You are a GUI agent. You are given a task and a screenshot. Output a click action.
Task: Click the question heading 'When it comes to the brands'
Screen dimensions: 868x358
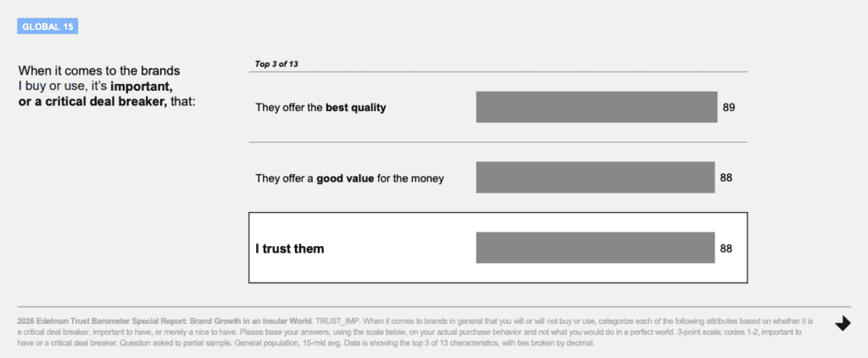[x=99, y=71]
